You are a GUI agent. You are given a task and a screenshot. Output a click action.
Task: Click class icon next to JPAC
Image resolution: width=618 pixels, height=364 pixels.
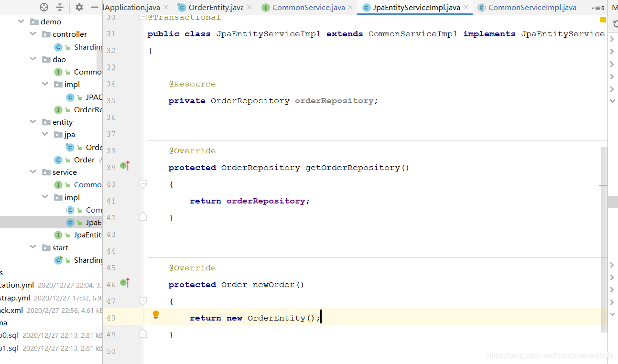tap(70, 97)
